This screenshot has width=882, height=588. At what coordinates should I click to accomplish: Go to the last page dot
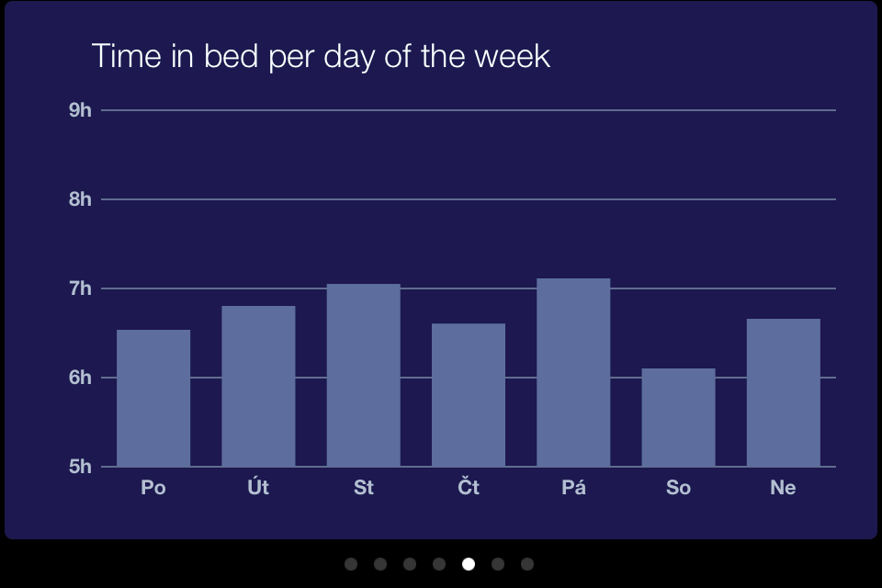pyautogui.click(x=527, y=564)
